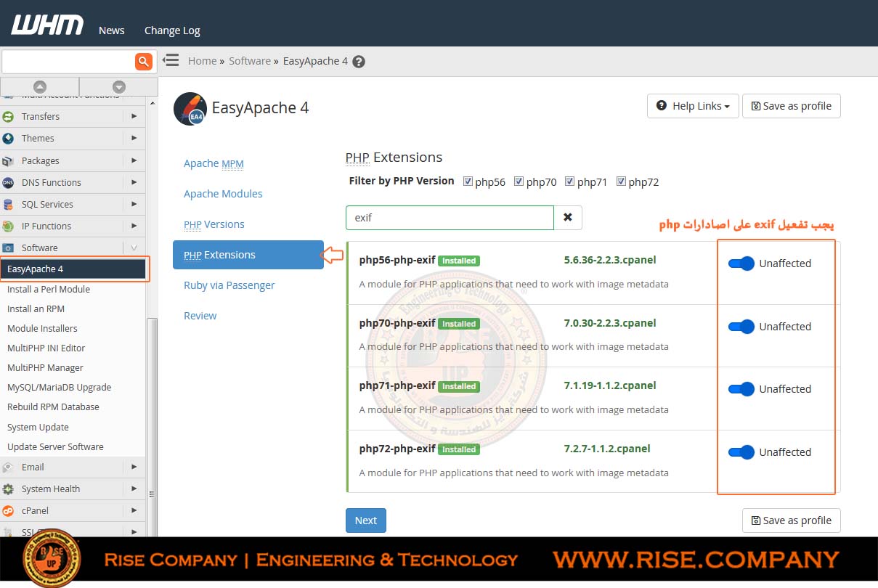Click the System Health sidebar icon
Screen dimensions: 878x588
tap(9, 489)
